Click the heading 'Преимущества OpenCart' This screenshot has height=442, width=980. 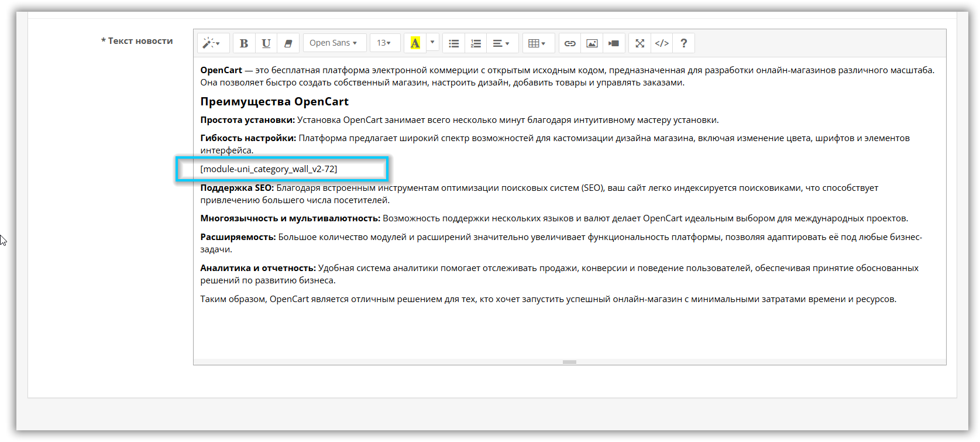[274, 101]
